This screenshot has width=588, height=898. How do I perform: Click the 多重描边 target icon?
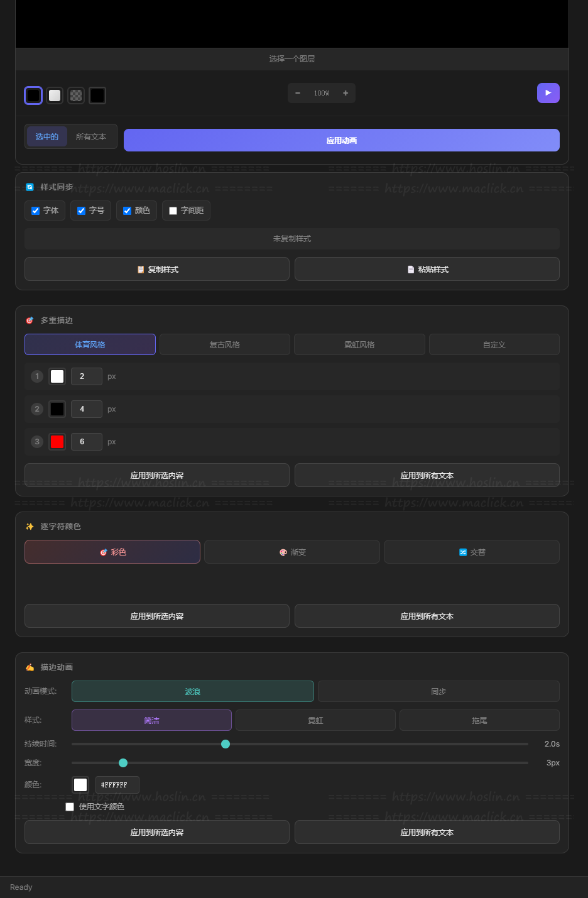pyautogui.click(x=30, y=320)
